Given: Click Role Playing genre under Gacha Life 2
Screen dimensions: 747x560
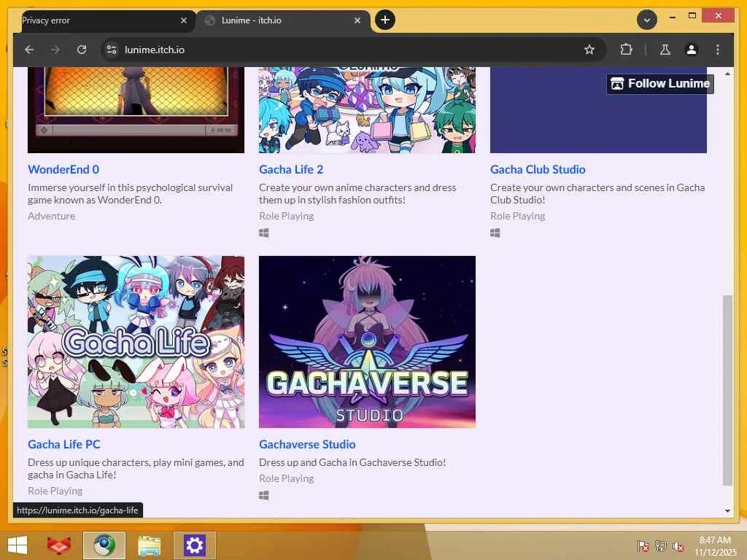Looking at the screenshot, I should (286, 216).
